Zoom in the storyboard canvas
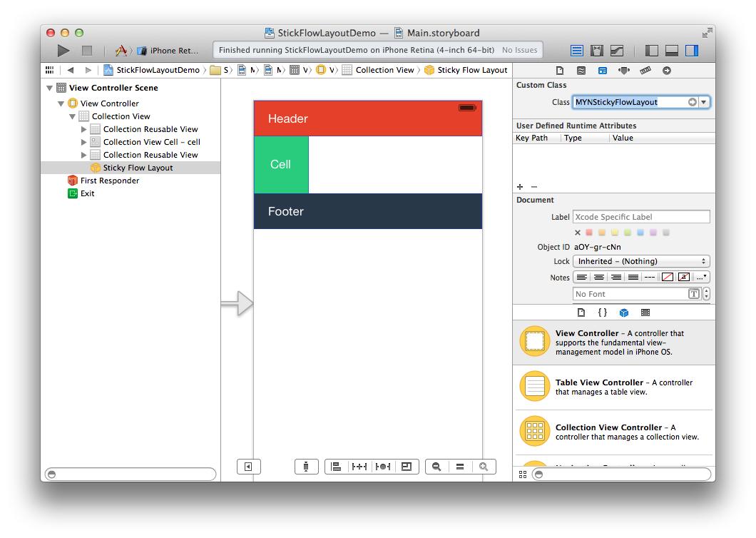 (484, 467)
